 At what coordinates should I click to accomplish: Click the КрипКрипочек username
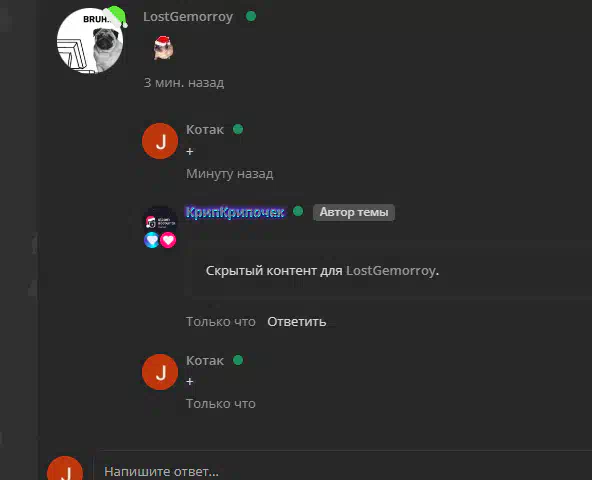235,212
